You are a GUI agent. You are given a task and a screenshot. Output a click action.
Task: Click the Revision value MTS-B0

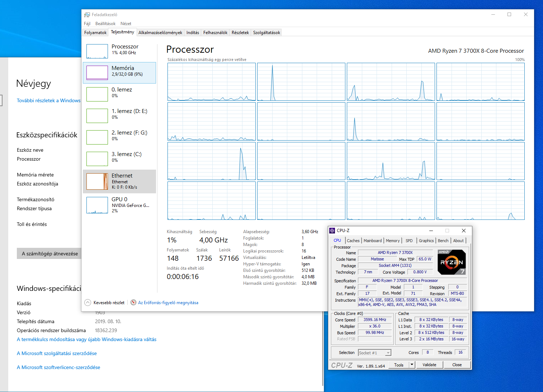coord(457,293)
